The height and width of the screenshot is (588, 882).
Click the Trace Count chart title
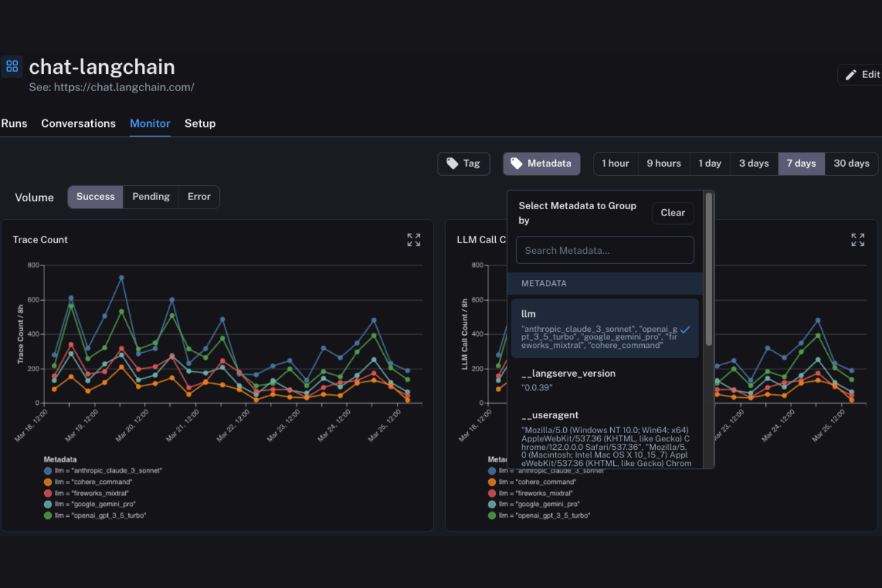tap(40, 239)
